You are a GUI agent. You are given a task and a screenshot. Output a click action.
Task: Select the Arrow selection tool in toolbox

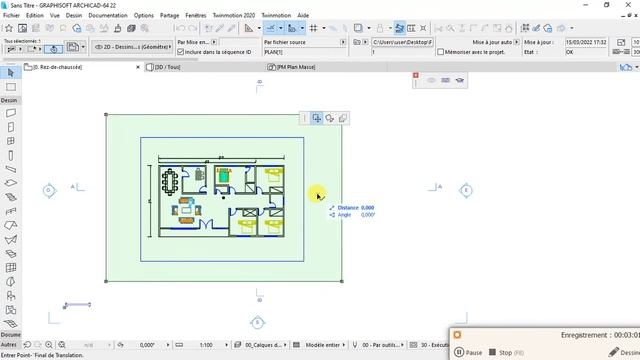tap(11, 73)
